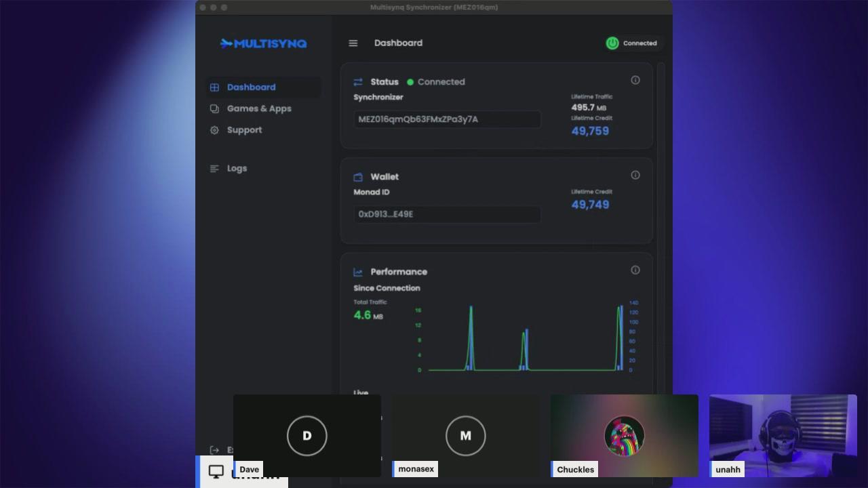Click the exit icon in the sidebar
The height and width of the screenshot is (488, 868).
pos(214,450)
